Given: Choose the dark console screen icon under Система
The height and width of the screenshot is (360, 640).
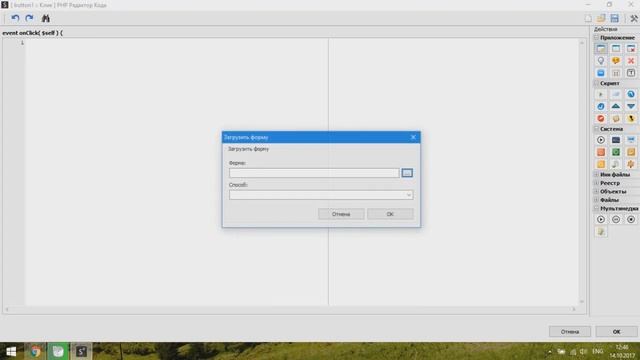Looking at the screenshot, I should (x=616, y=140).
